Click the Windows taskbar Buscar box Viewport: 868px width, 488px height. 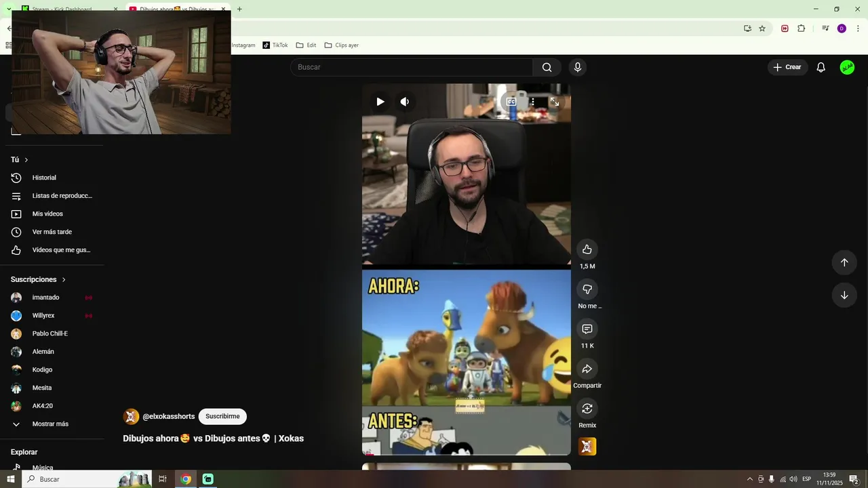(x=87, y=479)
